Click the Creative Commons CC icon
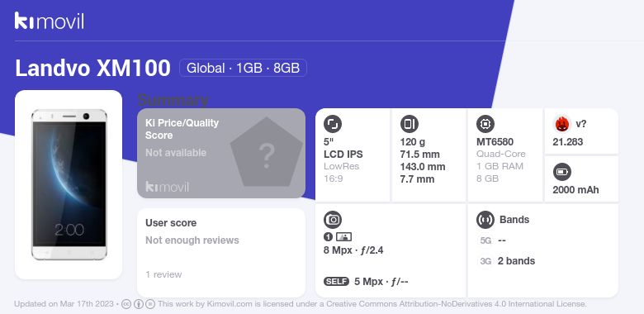The height and width of the screenshot is (314, 644). coord(126,304)
